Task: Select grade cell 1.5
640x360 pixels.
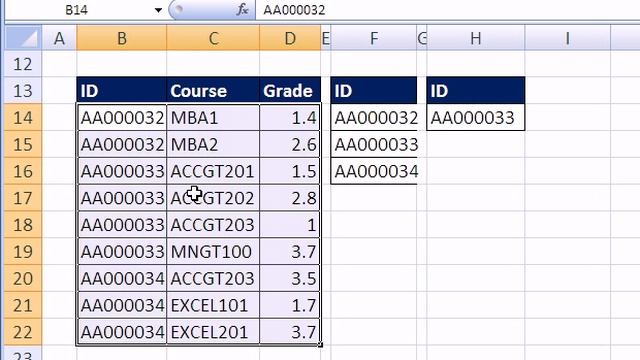Action: click(x=290, y=171)
